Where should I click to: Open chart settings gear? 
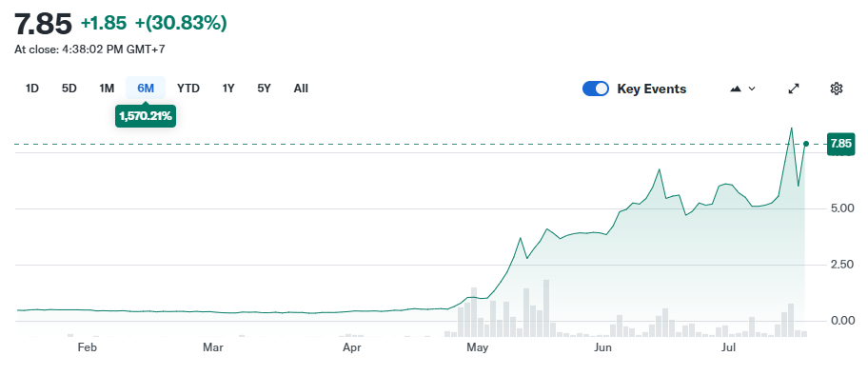837,89
